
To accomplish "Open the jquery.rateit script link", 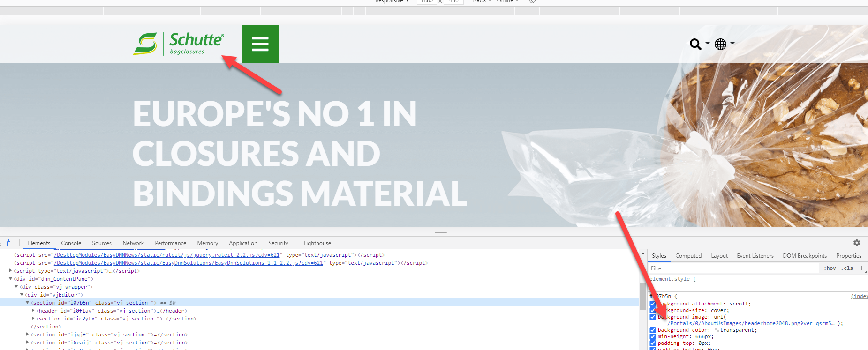I will (x=167, y=255).
